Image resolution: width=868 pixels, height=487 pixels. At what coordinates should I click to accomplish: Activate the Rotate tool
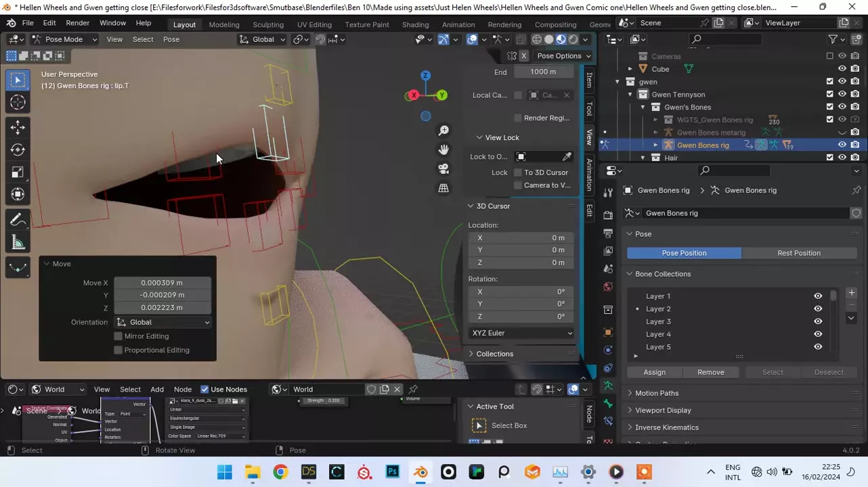pyautogui.click(x=18, y=149)
